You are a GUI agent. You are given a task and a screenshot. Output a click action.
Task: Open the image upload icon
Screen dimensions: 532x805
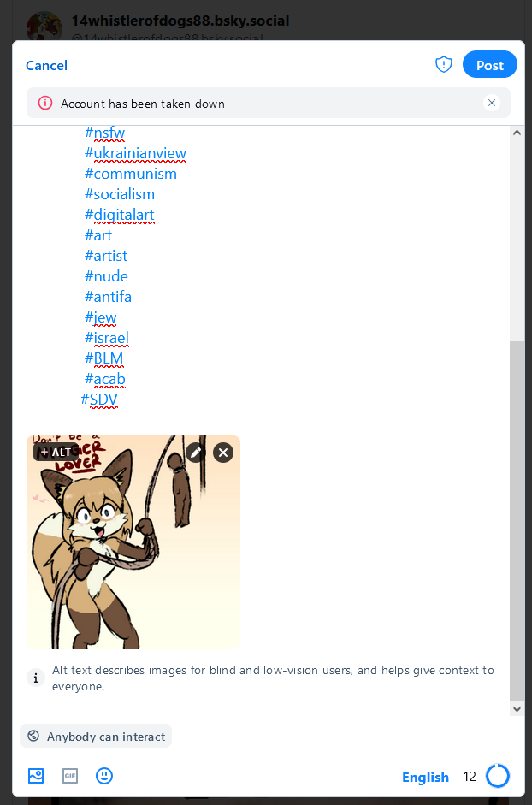pyautogui.click(x=36, y=776)
